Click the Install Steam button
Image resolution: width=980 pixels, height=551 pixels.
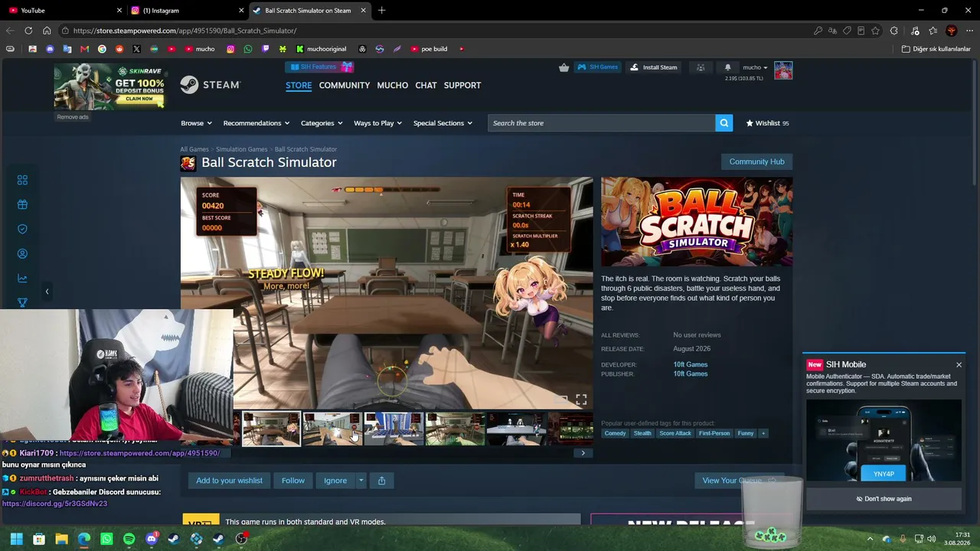point(653,67)
